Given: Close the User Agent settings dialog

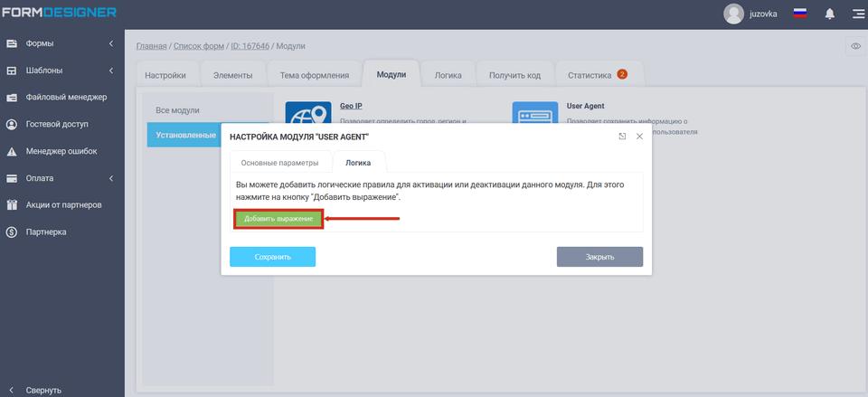Looking at the screenshot, I should (639, 136).
